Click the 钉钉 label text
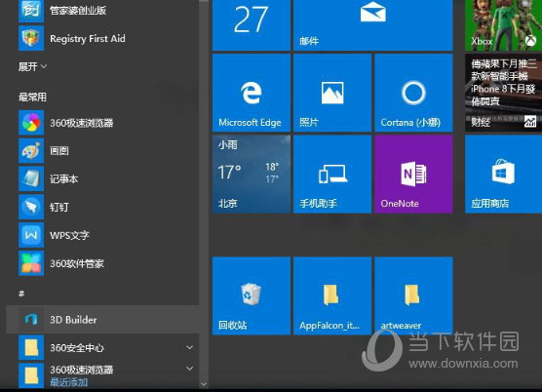542x392 pixels. point(59,208)
